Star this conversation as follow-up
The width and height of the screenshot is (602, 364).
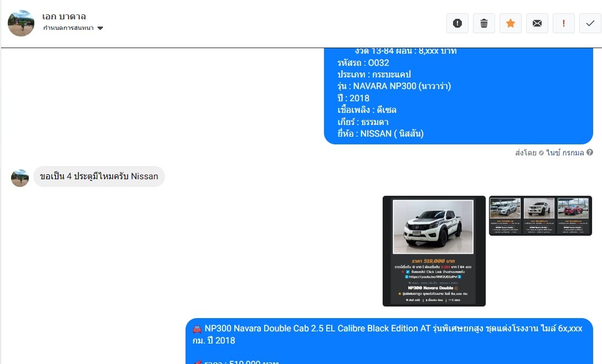tap(510, 23)
